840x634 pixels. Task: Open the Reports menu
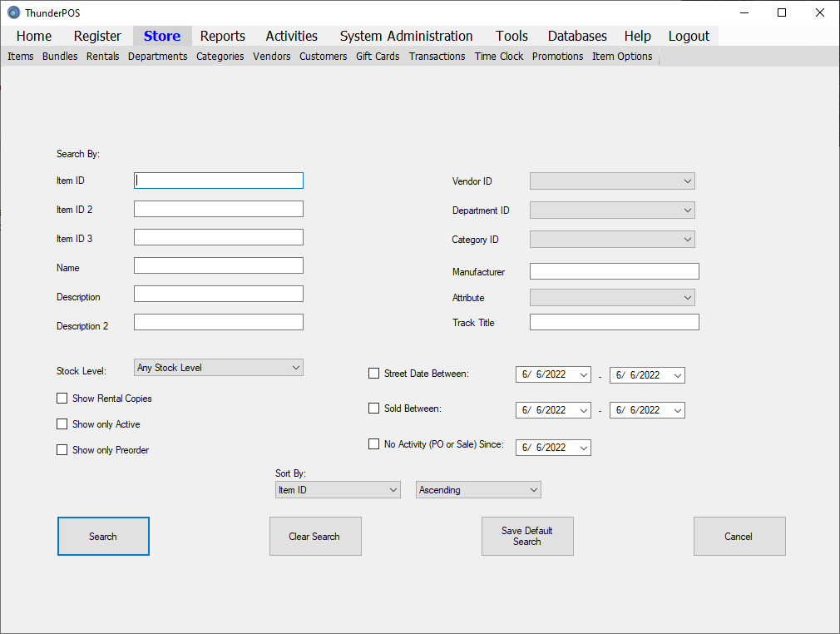222,36
